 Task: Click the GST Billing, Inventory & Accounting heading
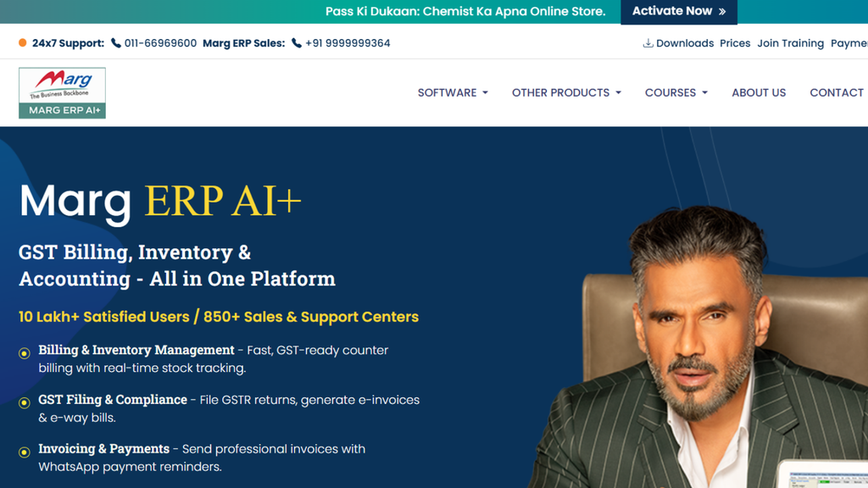(177, 265)
